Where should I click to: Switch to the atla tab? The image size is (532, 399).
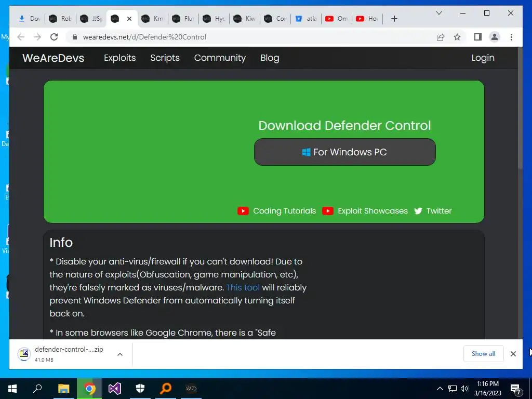tap(306, 19)
